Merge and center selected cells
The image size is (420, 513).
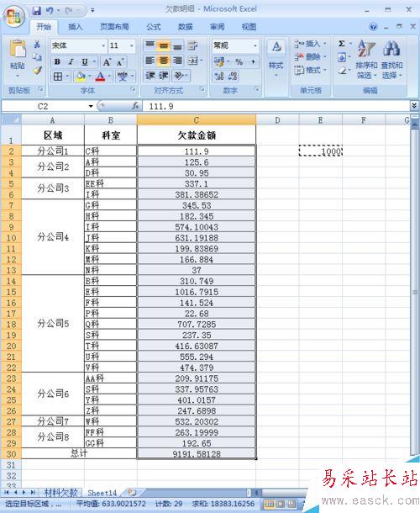coord(193,61)
